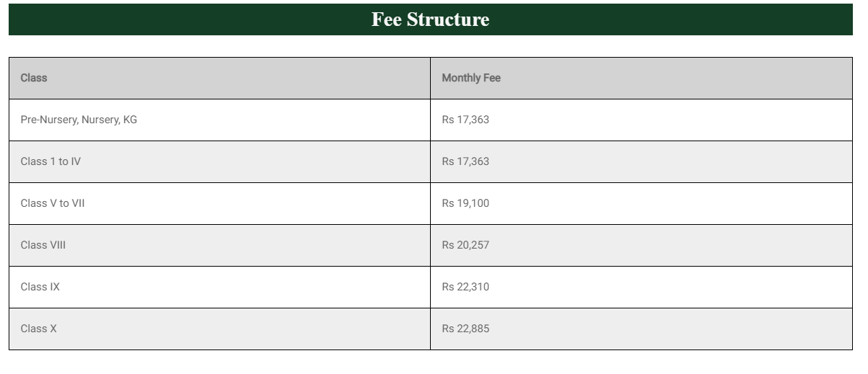Click blank space in the Class VIII fee cell
Screen dimensions: 868x374
click(x=671, y=245)
